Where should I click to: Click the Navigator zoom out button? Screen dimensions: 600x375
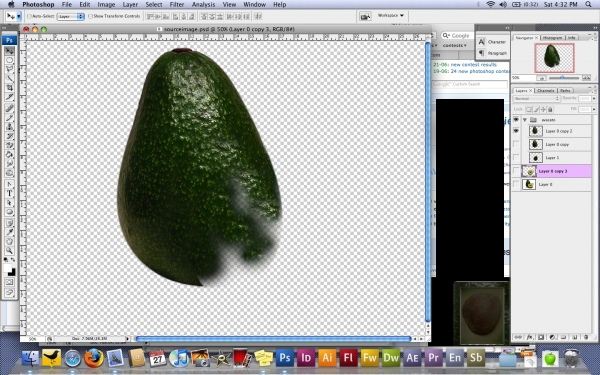click(541, 78)
